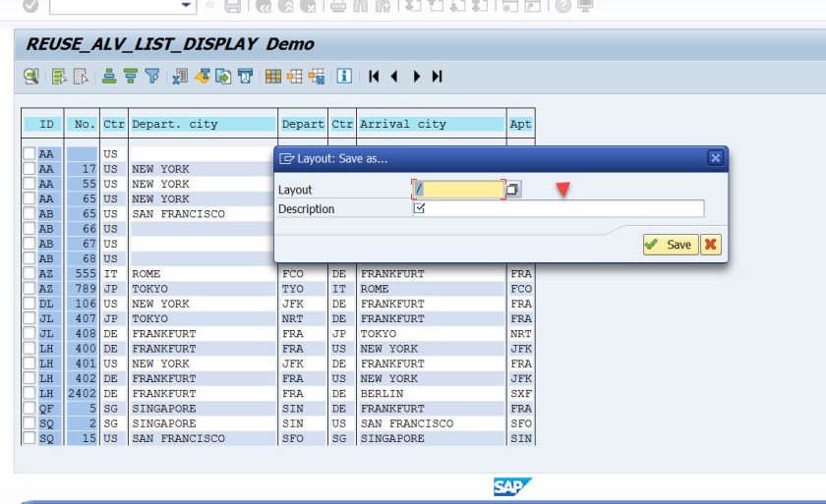Select the row checkbox for AZ 555 ROME
826x504 pixels.
(x=29, y=274)
